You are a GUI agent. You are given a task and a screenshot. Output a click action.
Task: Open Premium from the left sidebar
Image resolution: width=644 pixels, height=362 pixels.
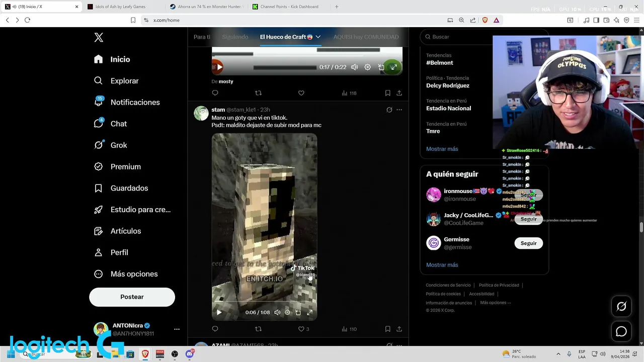pyautogui.click(x=118, y=166)
